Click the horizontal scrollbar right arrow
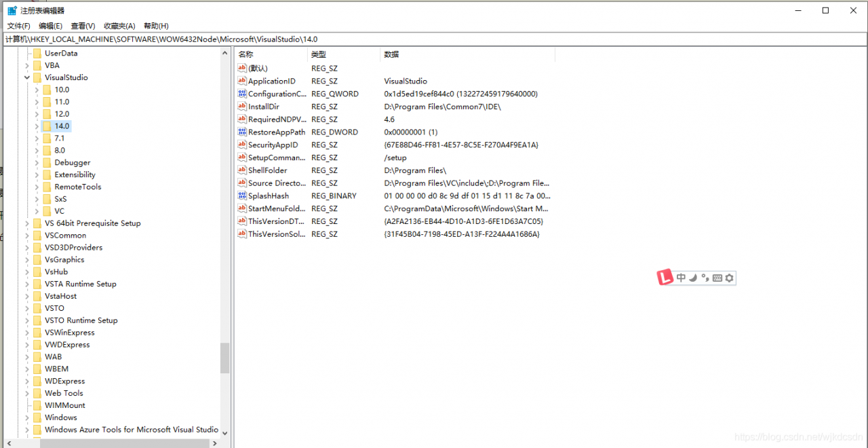This screenshot has height=448, width=868. click(x=215, y=443)
